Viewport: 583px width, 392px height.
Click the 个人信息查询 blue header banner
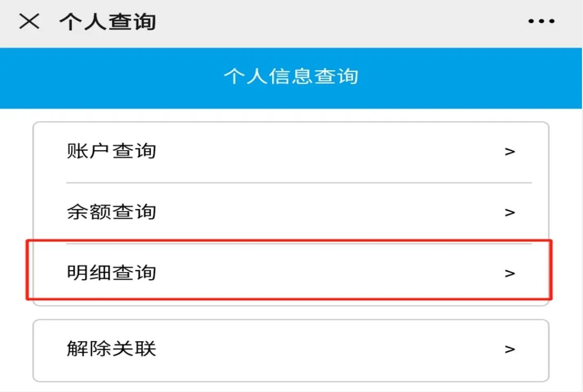(x=291, y=77)
